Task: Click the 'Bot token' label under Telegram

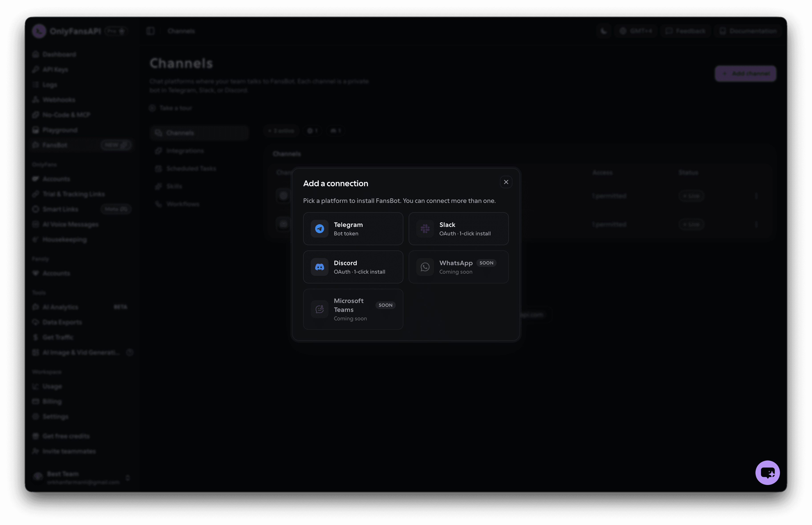Action: [346, 234]
